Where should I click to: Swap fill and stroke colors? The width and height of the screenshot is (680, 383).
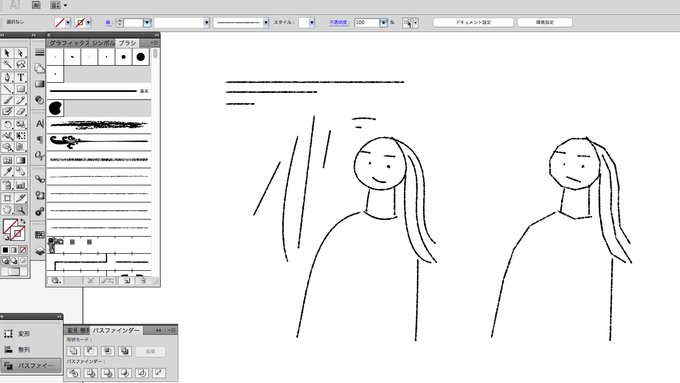[x=23, y=221]
